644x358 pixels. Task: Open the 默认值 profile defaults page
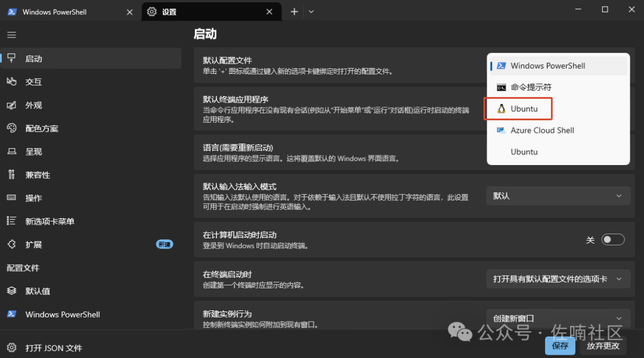tap(91, 291)
